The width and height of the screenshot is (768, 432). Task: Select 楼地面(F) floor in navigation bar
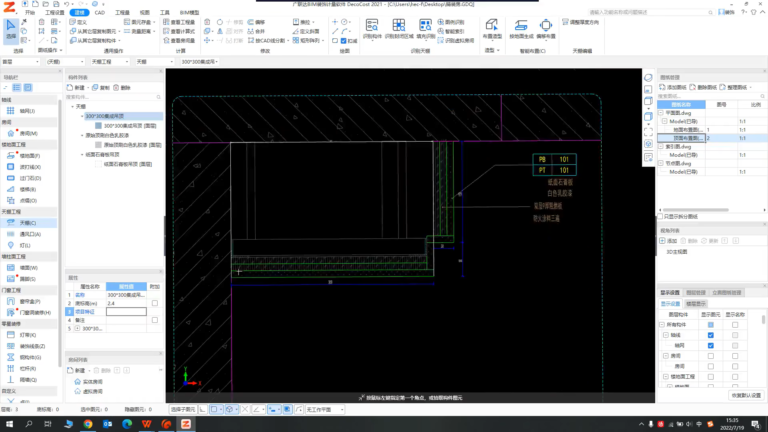[29, 156]
